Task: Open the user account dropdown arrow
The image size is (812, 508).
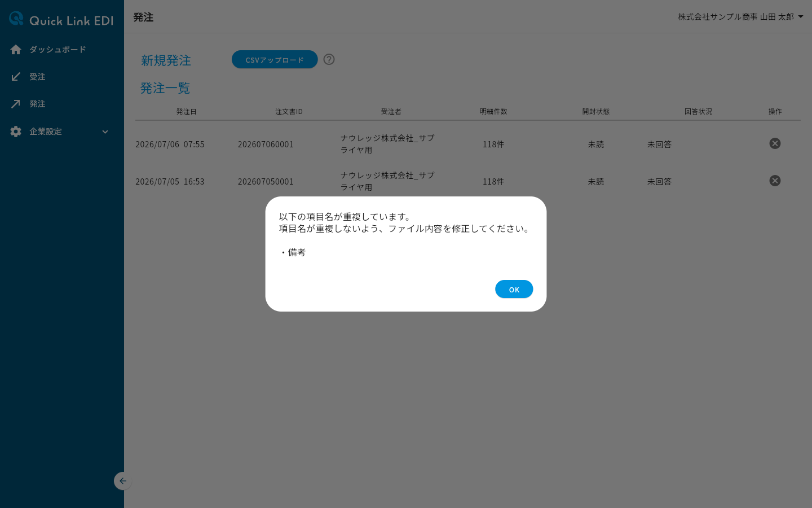Action: coord(801,17)
